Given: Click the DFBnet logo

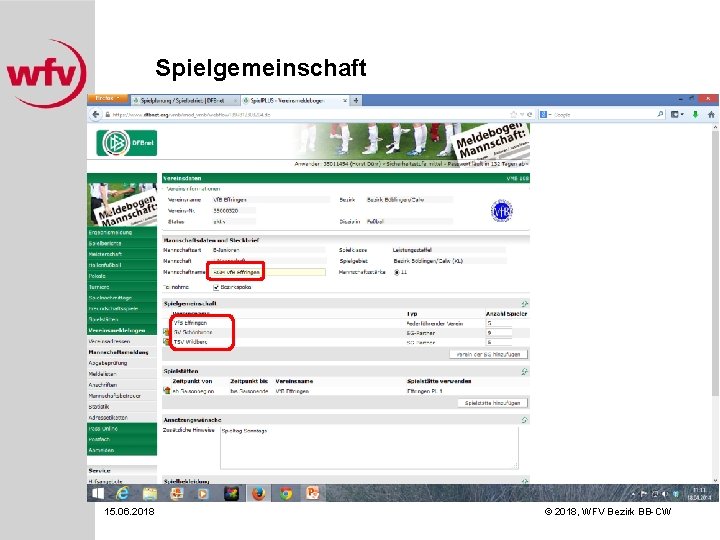Looking at the screenshot, I should [127, 143].
